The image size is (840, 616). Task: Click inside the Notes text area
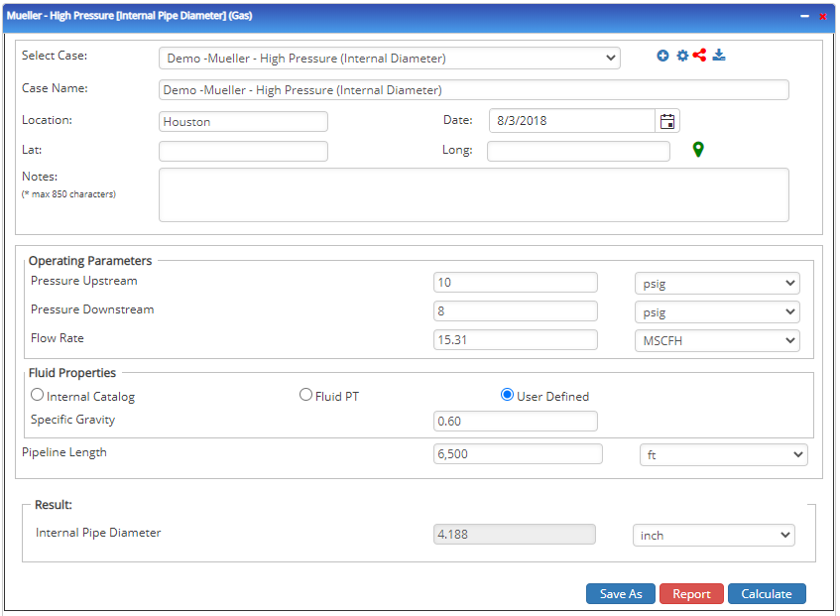pos(473,194)
